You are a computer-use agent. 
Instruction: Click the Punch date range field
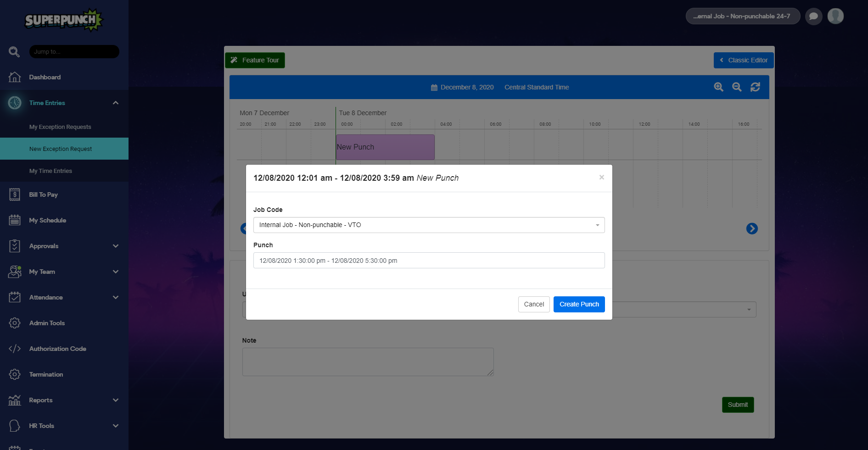coord(429,261)
